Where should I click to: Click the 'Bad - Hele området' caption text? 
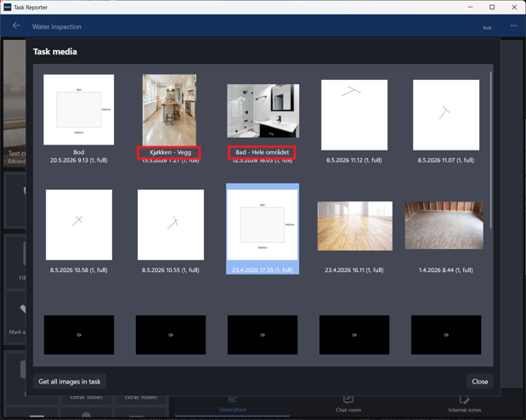coord(263,152)
